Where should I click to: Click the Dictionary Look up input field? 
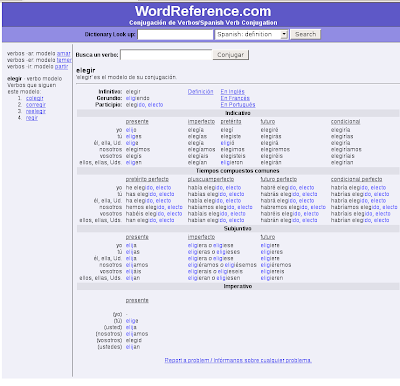coord(175,34)
